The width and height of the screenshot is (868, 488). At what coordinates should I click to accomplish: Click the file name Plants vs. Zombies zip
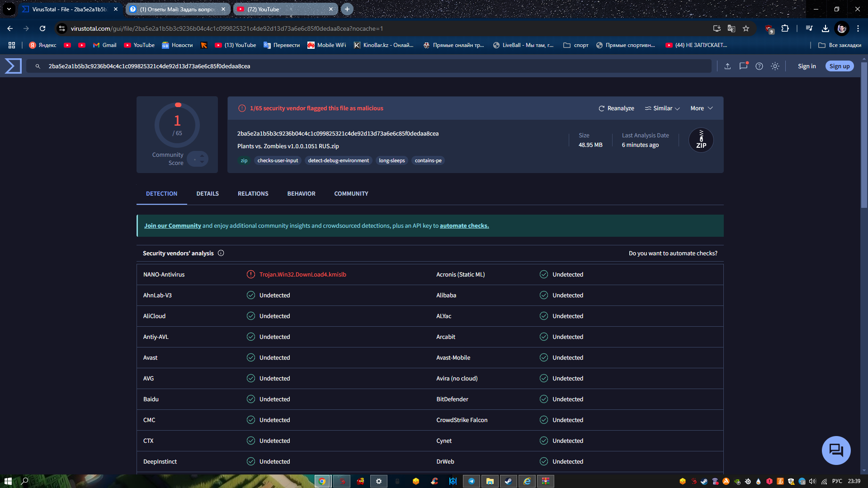pyautogui.click(x=288, y=146)
